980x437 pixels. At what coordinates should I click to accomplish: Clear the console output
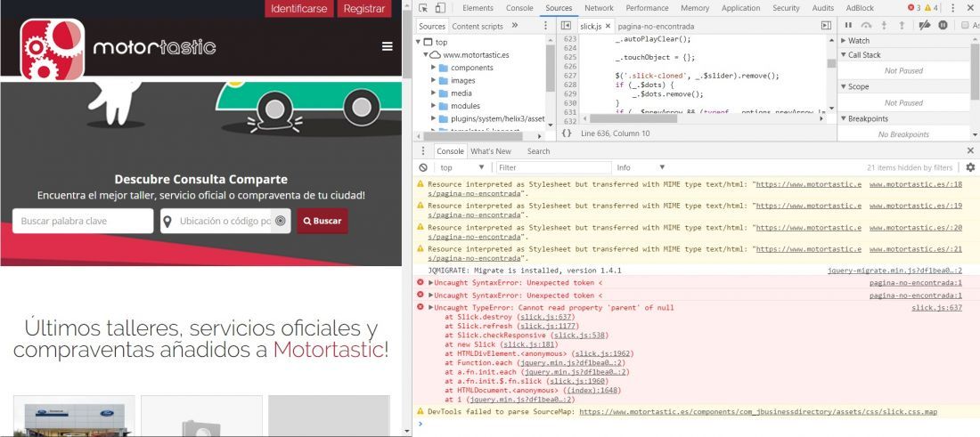[x=423, y=167]
